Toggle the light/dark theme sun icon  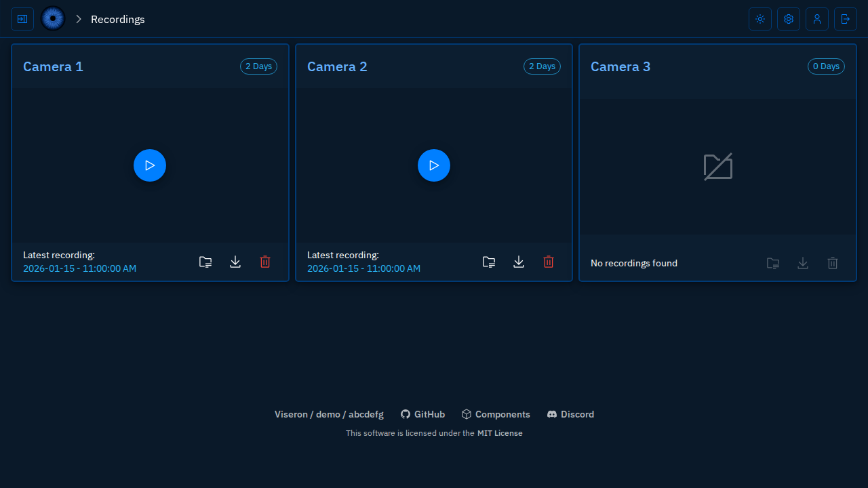tap(760, 19)
